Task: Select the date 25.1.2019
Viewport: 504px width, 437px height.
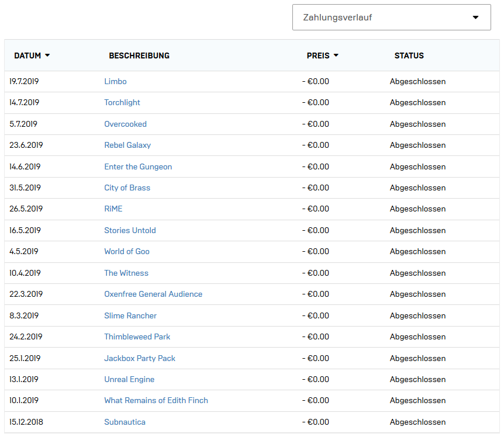Action: [25, 358]
